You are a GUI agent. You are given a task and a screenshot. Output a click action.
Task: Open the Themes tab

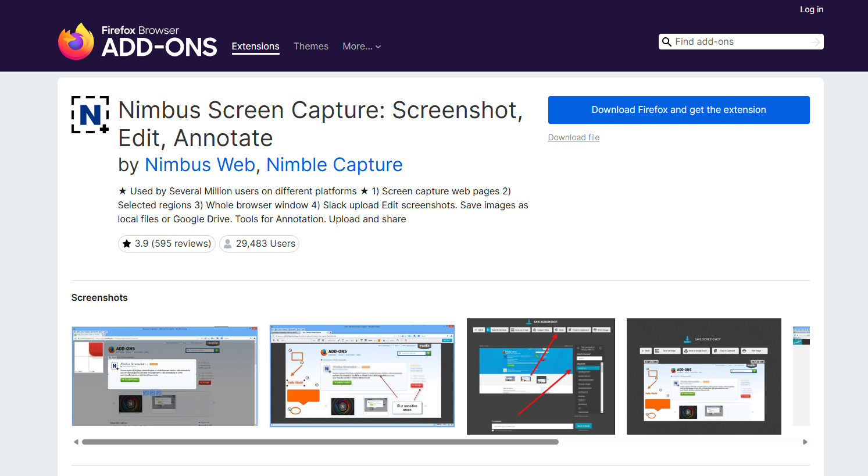[x=311, y=47]
